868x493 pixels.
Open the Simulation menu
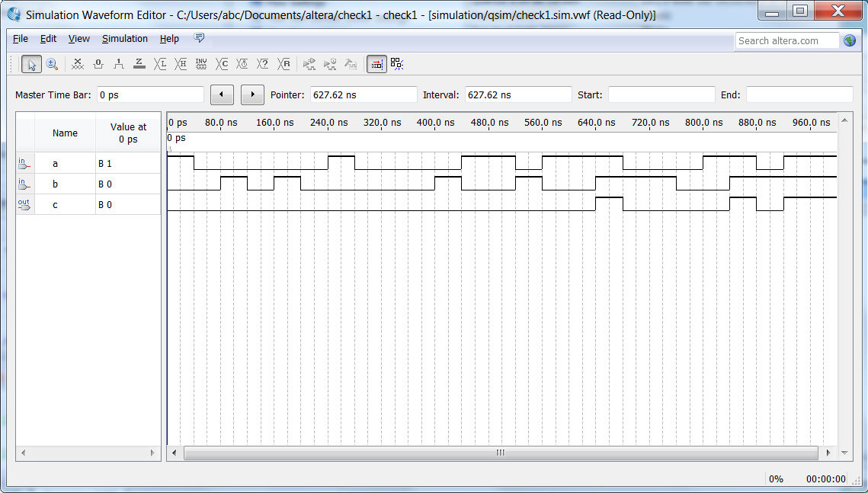click(125, 38)
